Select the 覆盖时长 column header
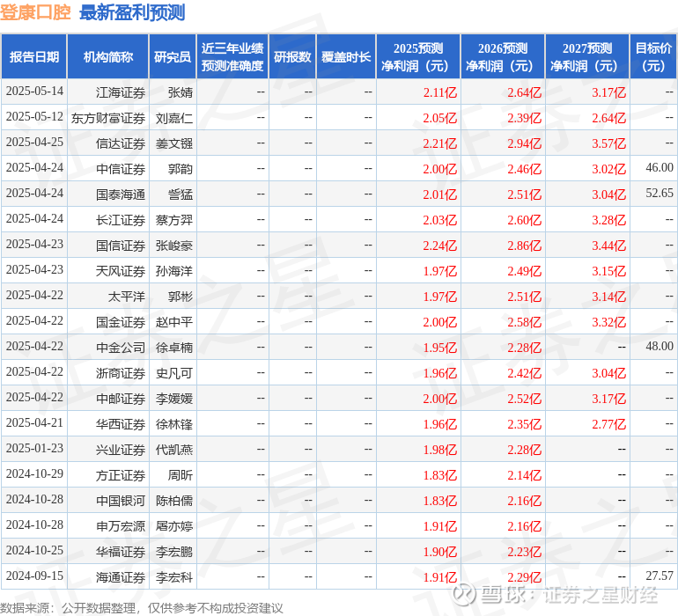Image resolution: width=678 pixels, height=616 pixels. point(346,57)
